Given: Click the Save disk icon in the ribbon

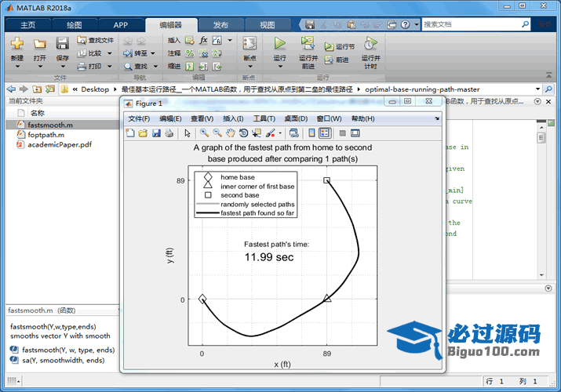Looking at the screenshot, I should tap(62, 44).
